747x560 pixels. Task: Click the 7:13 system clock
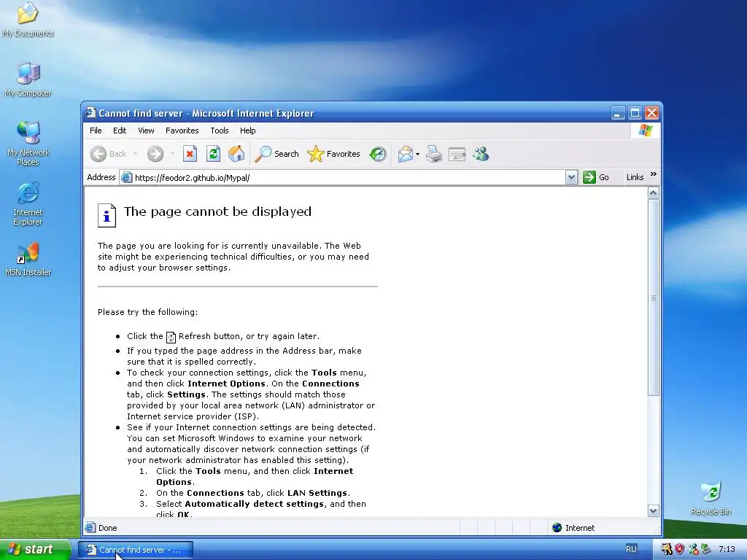click(x=727, y=549)
